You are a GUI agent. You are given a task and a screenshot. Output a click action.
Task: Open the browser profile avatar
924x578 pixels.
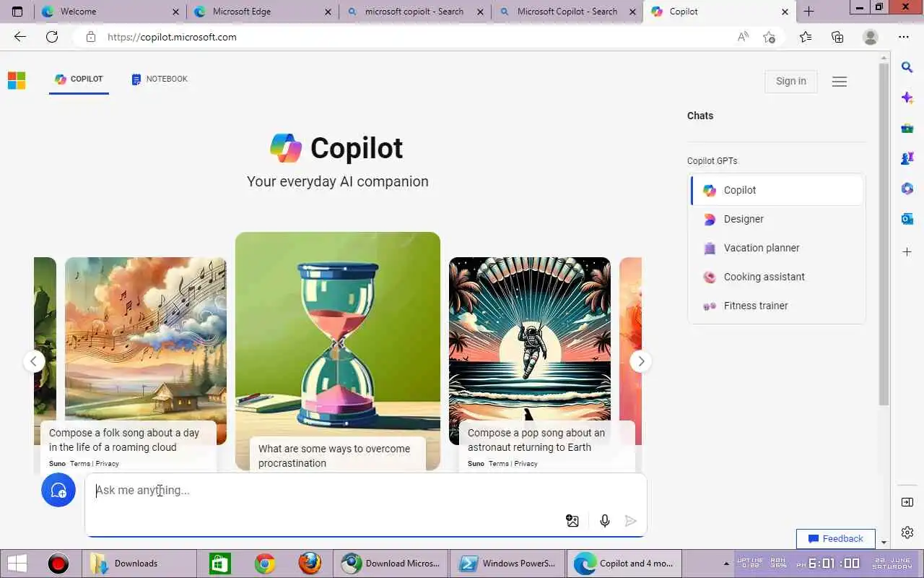click(x=871, y=37)
